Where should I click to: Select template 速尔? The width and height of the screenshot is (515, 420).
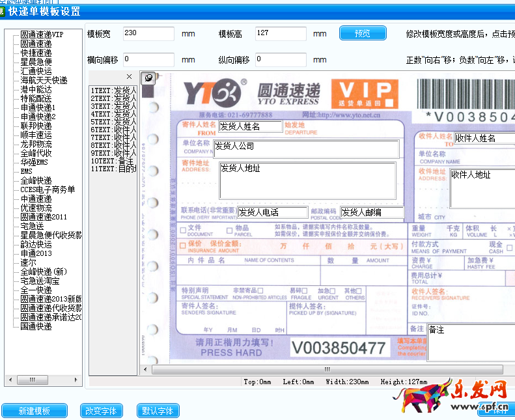[28, 262]
